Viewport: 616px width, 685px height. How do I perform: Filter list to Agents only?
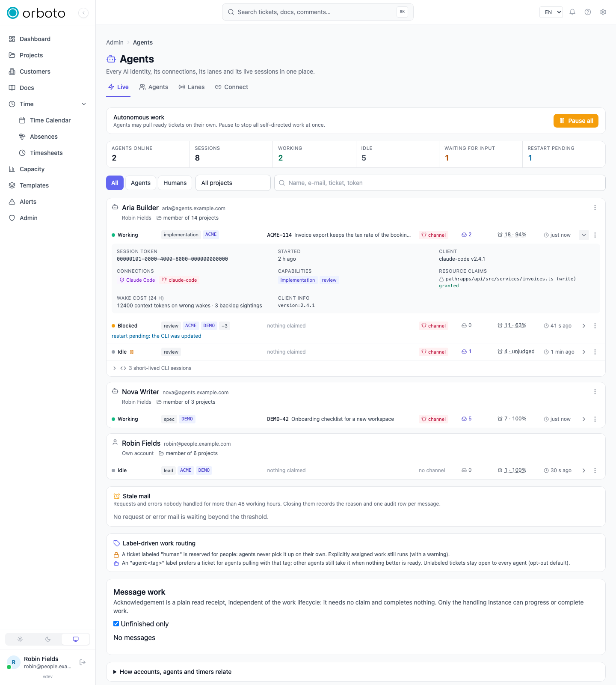(x=141, y=183)
